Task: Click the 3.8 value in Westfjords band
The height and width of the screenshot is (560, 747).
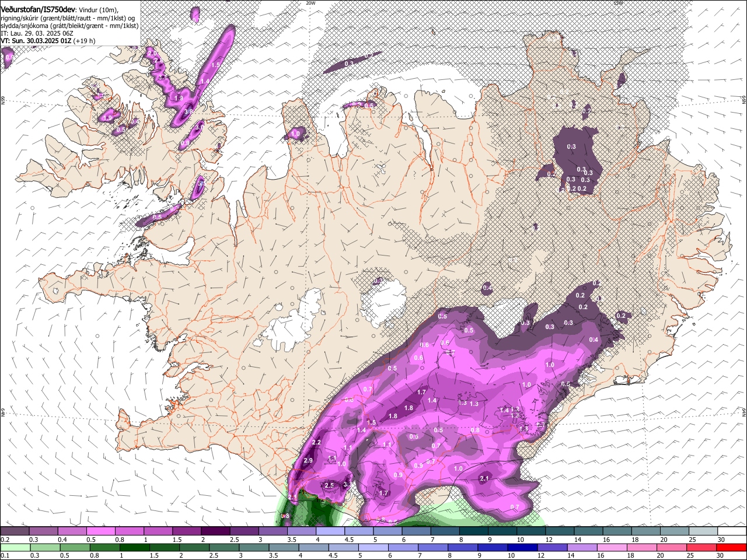Action: (189, 111)
